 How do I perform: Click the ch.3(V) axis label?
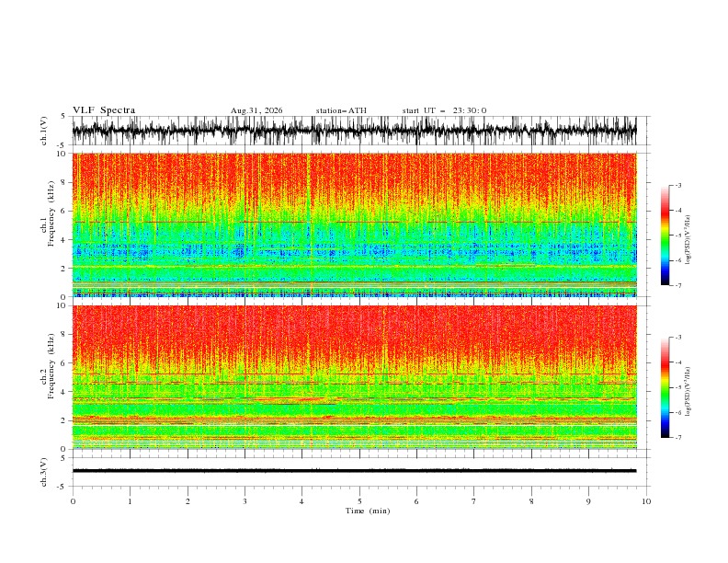[x=44, y=472]
